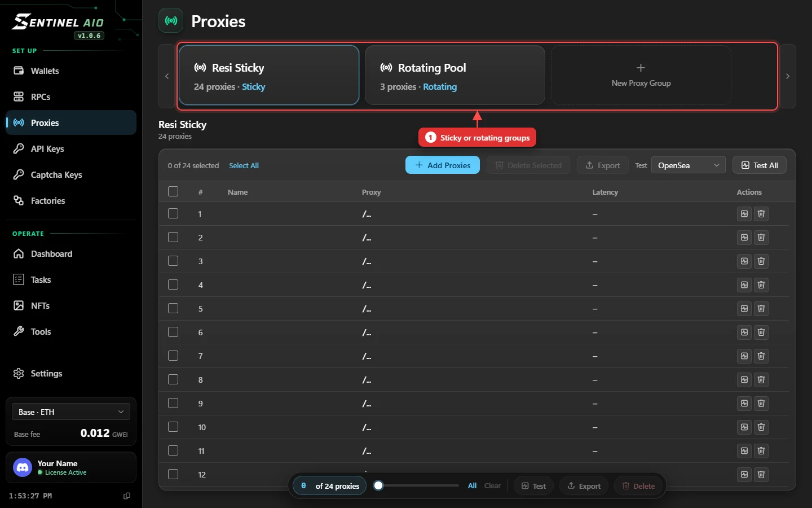Open the Dashboard page

point(71,253)
